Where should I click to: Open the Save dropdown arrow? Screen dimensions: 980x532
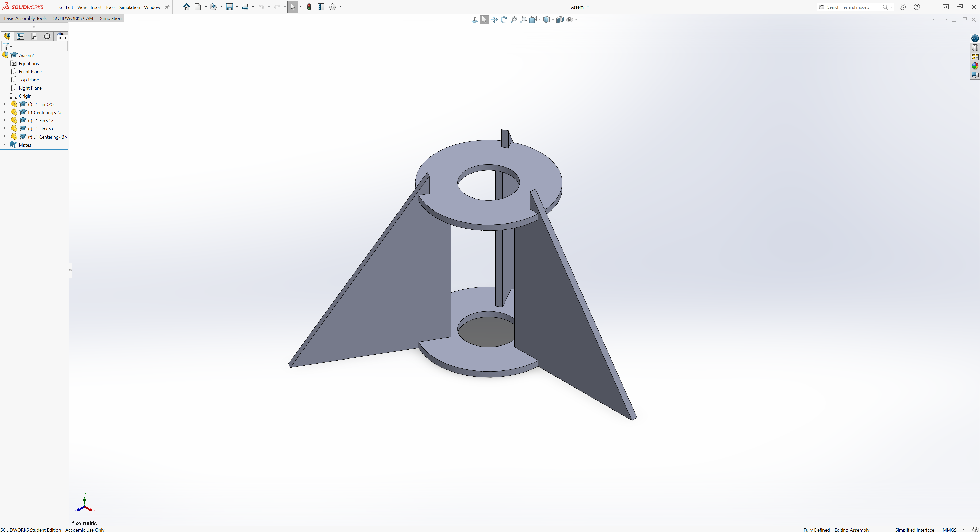[237, 7]
